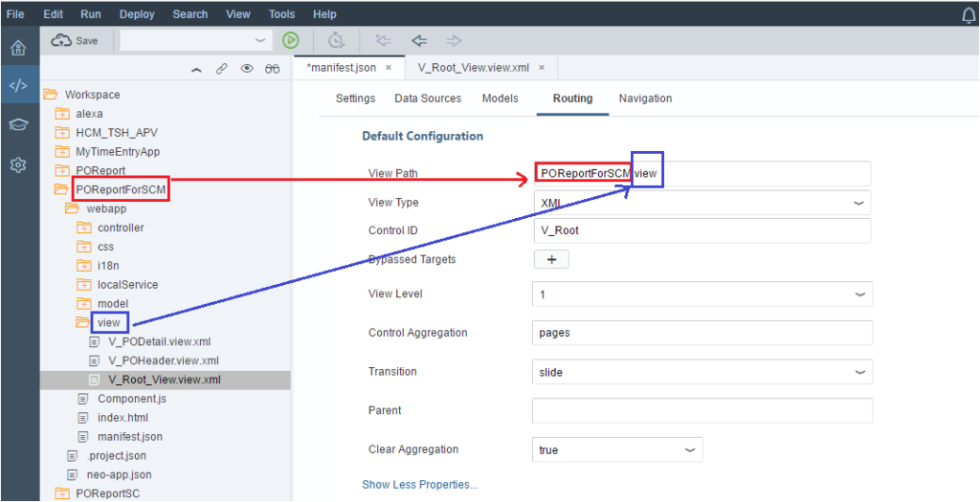The width and height of the screenshot is (980, 502).
Task: Open the run configuration dropdown
Action: pyautogui.click(x=196, y=40)
